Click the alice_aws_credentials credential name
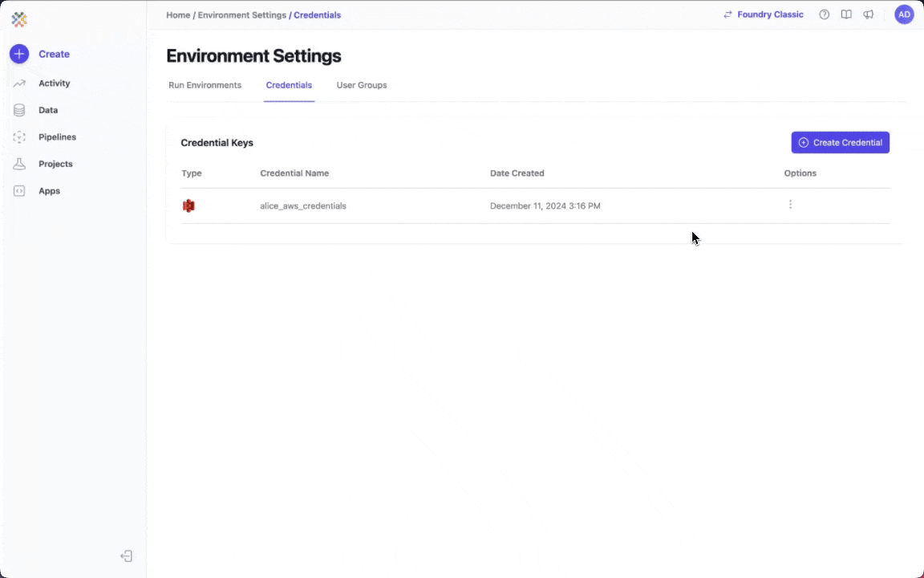 303,206
